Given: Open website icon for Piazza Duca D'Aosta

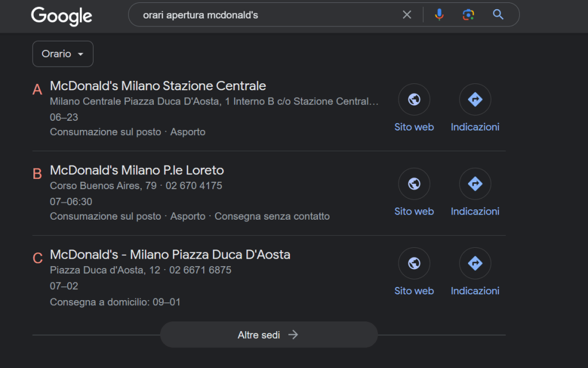Looking at the screenshot, I should point(414,263).
